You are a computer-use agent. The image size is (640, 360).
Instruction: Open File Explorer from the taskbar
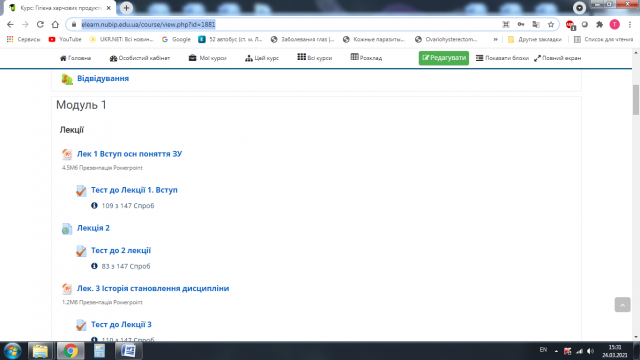(40, 351)
